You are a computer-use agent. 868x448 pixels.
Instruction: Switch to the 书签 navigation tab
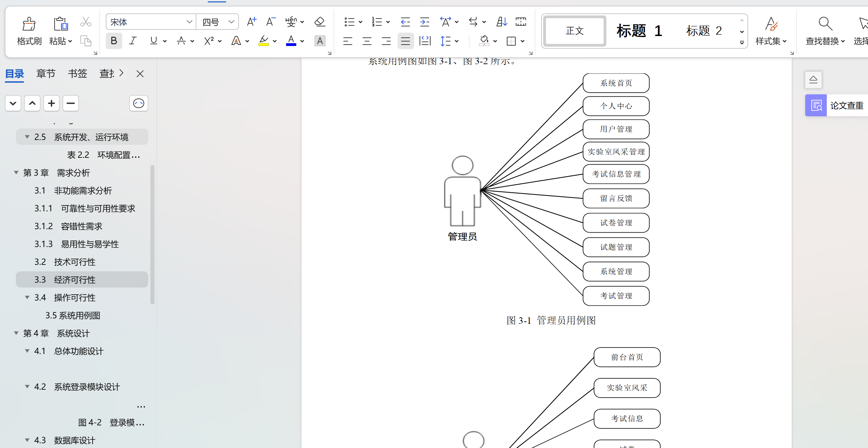pos(77,73)
